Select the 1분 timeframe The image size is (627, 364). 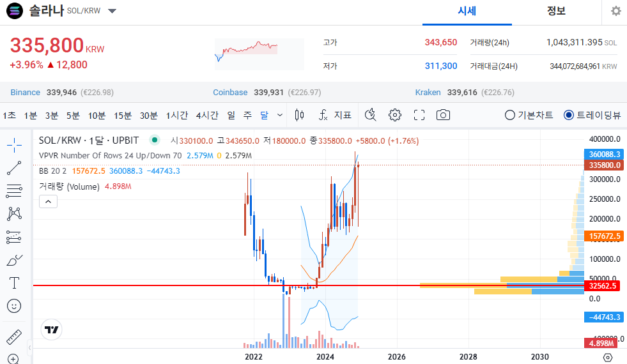pos(31,116)
